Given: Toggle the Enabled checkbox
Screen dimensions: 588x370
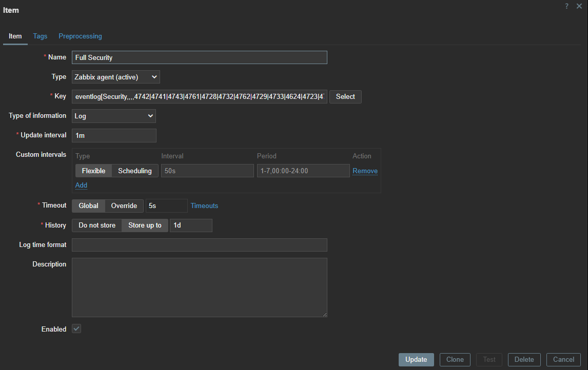Looking at the screenshot, I should click(x=76, y=329).
